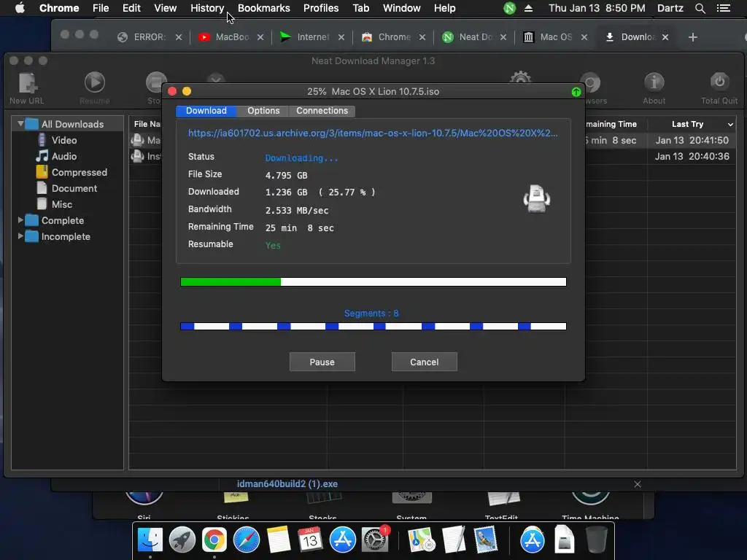The width and height of the screenshot is (747, 560).
Task: Close the ERROR Chrome tab
Action: point(179,37)
